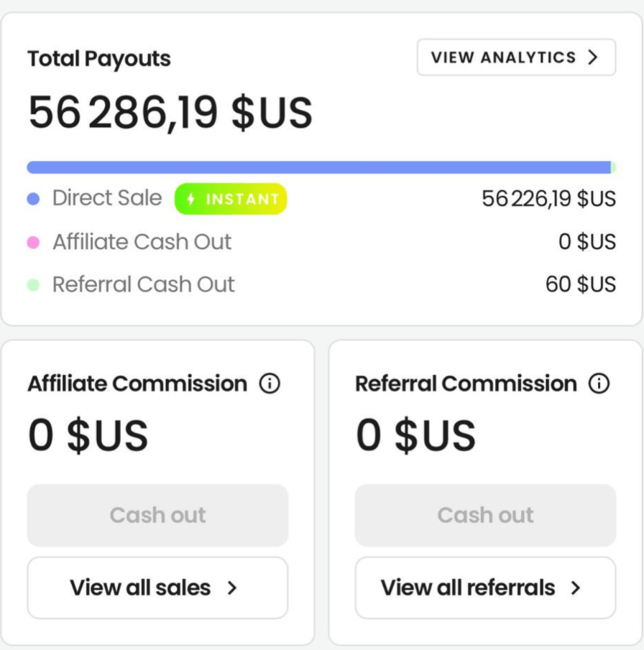Click the arrow beside View all sales

(231, 588)
